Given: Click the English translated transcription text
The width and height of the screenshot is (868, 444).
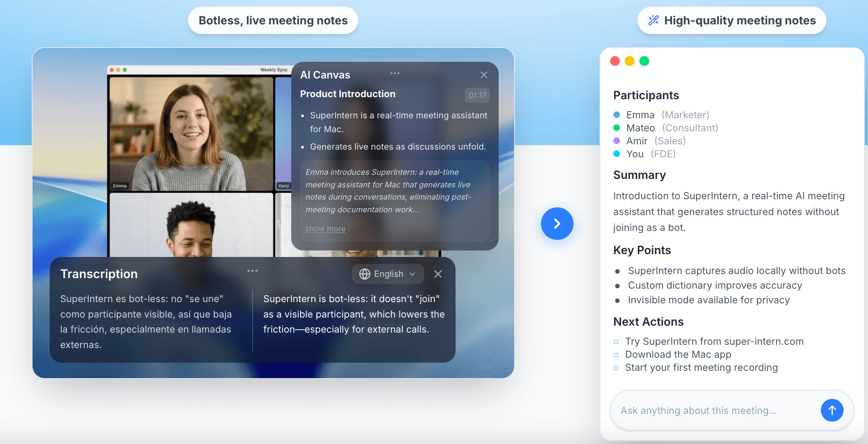Looking at the screenshot, I should point(354,314).
